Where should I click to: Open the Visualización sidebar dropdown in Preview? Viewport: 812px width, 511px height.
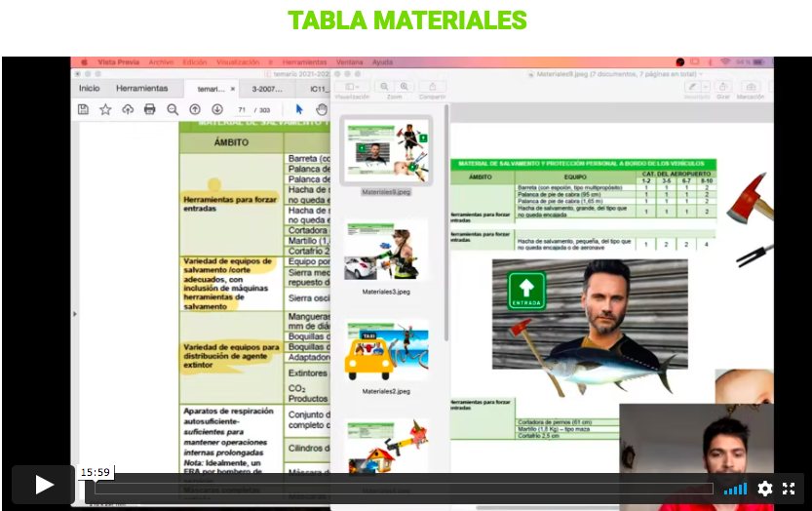coord(352,87)
